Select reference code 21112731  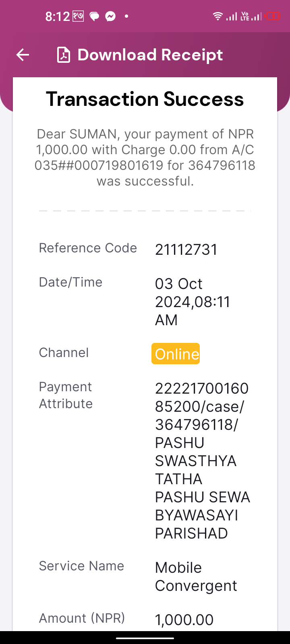pos(186,250)
